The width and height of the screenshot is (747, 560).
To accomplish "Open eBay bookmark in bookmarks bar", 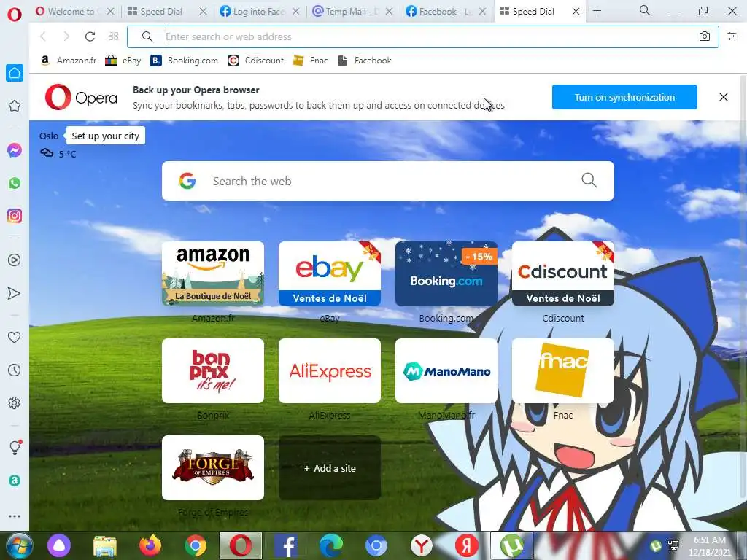I will pyautogui.click(x=123, y=61).
